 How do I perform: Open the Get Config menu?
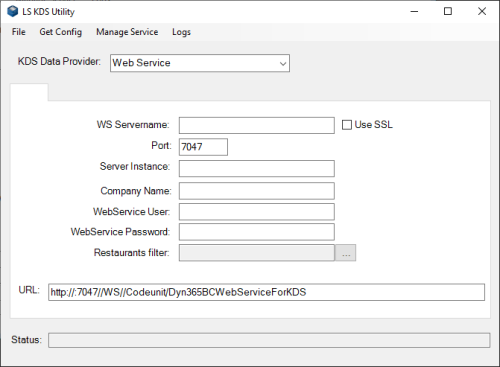61,32
